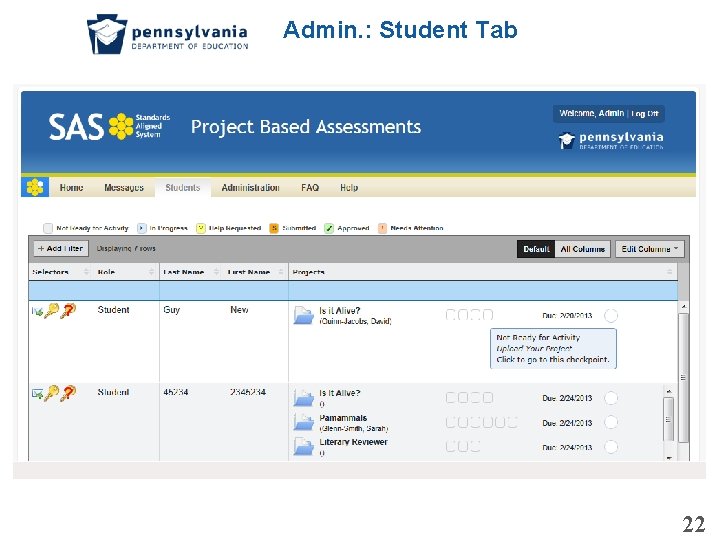Open the Pamammals project title

343,418
